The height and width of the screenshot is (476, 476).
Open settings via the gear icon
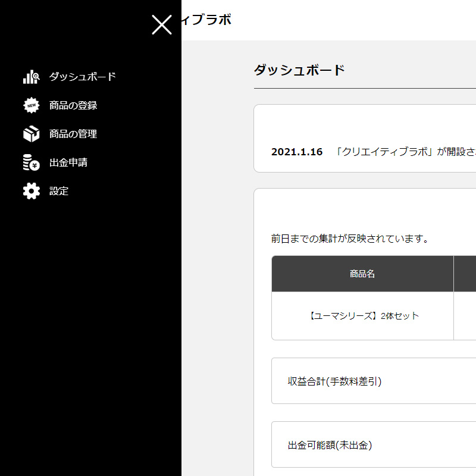[x=31, y=190]
